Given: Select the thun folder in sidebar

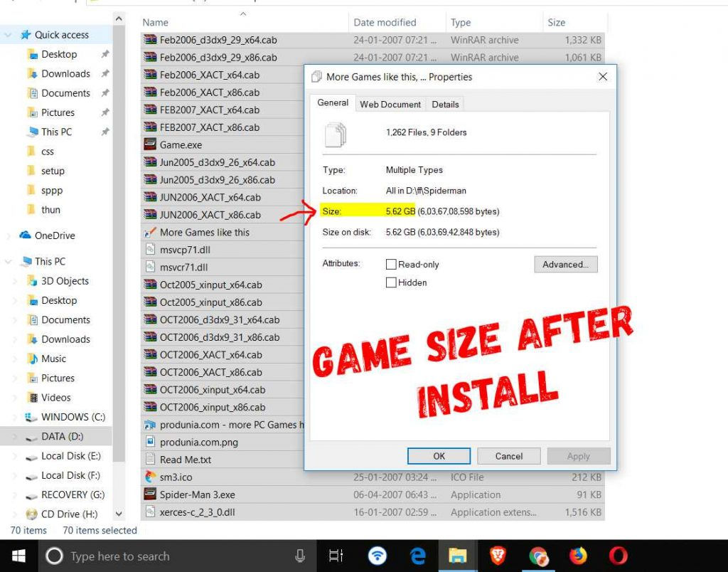Looking at the screenshot, I should tap(50, 210).
